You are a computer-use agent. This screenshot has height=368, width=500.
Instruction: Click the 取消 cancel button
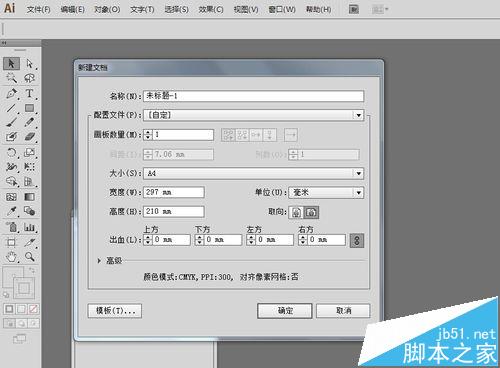[343, 311]
